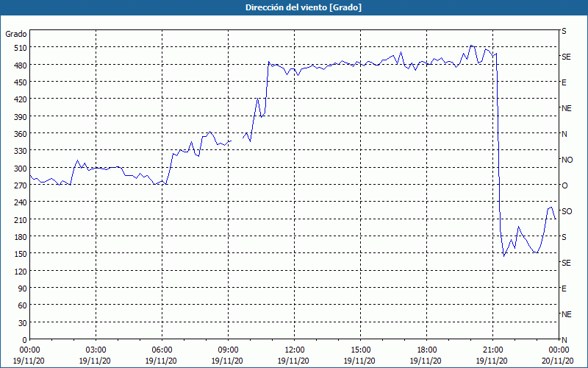The width and height of the screenshot is (588, 368).
Task: Click the '150' degree axis label
Action: (x=21, y=254)
